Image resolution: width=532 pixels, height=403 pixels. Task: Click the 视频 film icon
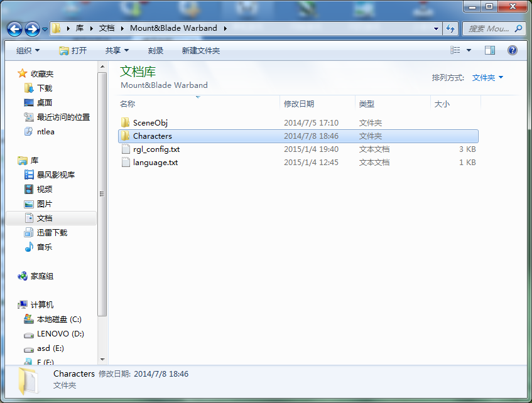coord(29,190)
